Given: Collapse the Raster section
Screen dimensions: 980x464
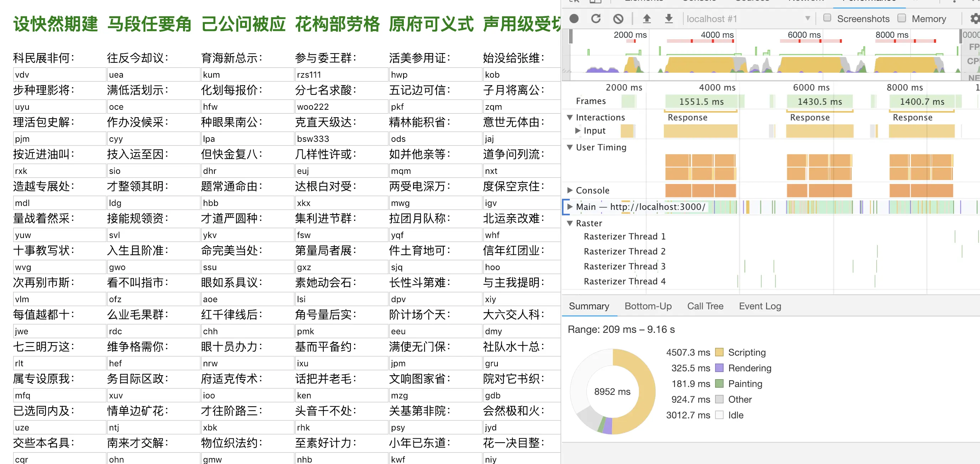Looking at the screenshot, I should 569,223.
